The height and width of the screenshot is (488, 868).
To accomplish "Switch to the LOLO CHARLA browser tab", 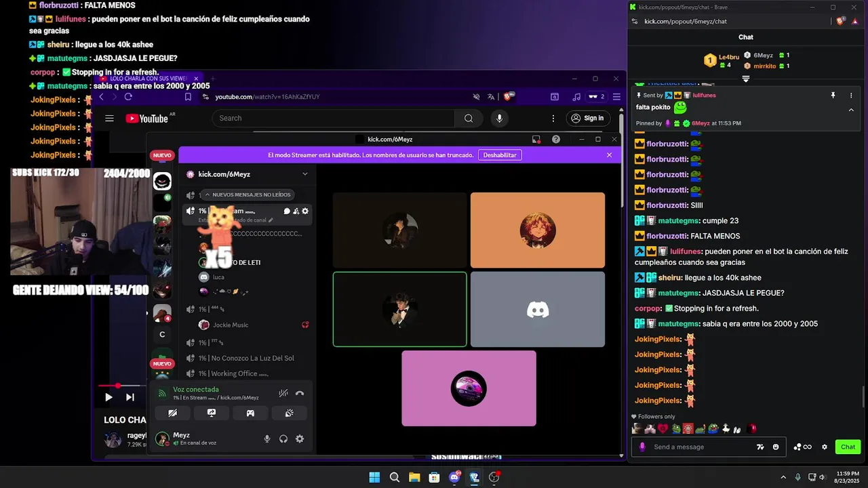I will pos(149,79).
